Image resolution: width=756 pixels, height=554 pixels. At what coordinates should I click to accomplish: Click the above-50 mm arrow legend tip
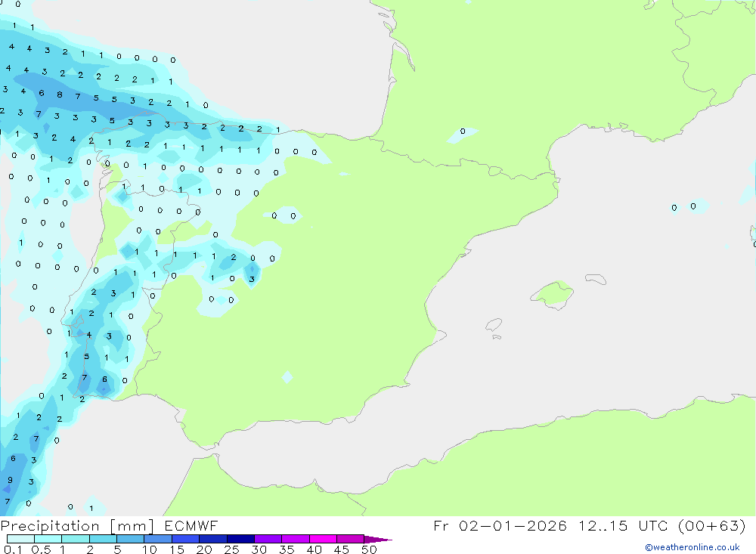pyautogui.click(x=378, y=540)
